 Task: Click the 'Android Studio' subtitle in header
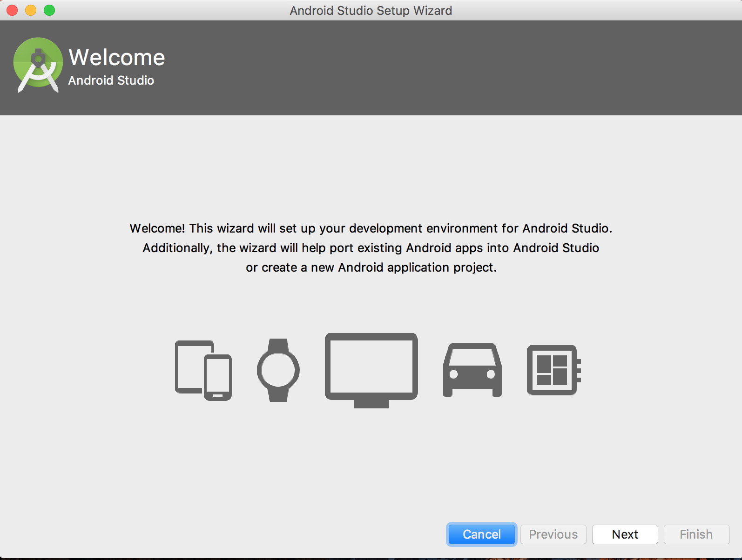tap(111, 80)
